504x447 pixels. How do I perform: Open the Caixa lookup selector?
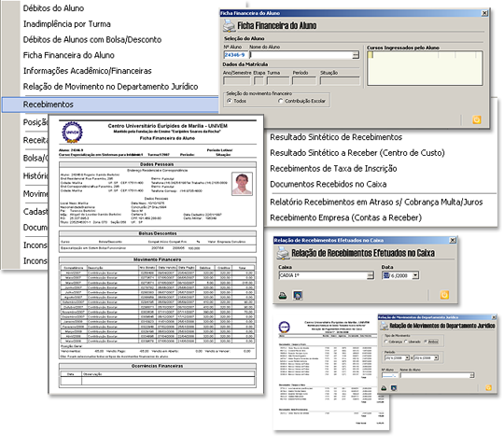tap(371, 275)
